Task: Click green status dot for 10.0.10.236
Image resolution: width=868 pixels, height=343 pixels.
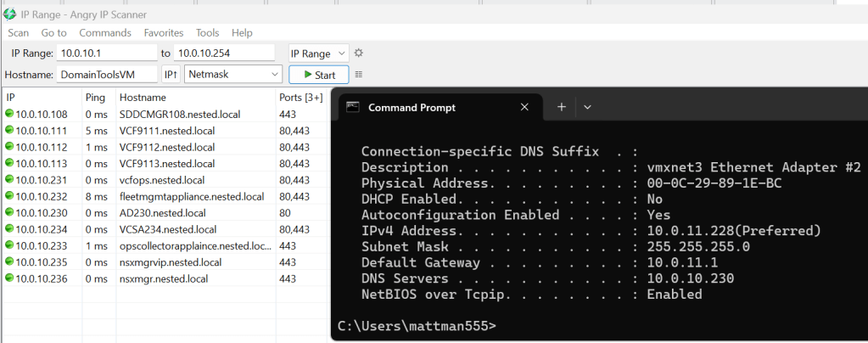Action: coord(9,278)
